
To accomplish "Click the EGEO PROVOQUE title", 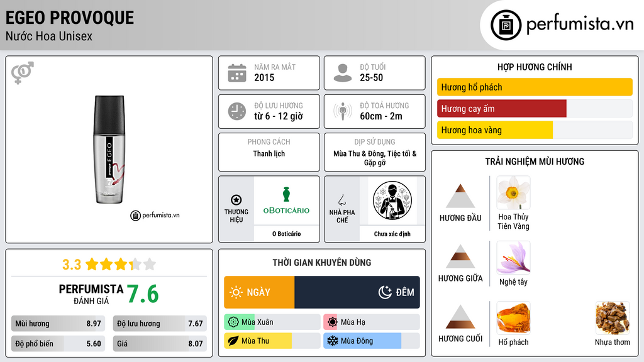I will [x=70, y=18].
